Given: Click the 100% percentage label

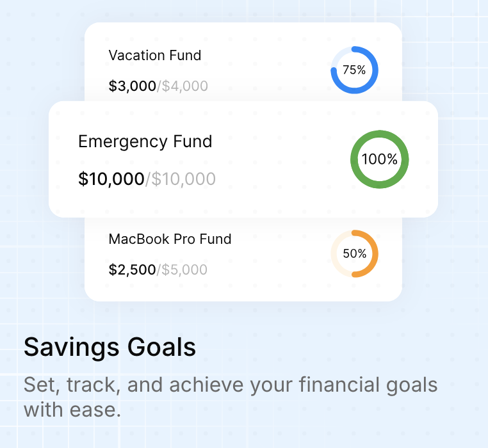Looking at the screenshot, I should click(x=379, y=159).
